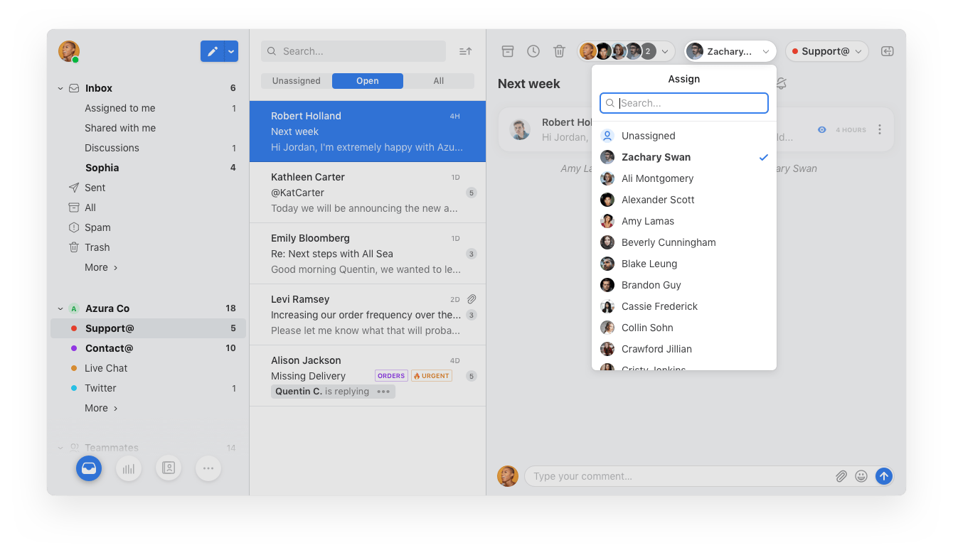This screenshot has height=560, width=953.
Task: Assign the conversation to Unassigned
Action: pos(648,135)
